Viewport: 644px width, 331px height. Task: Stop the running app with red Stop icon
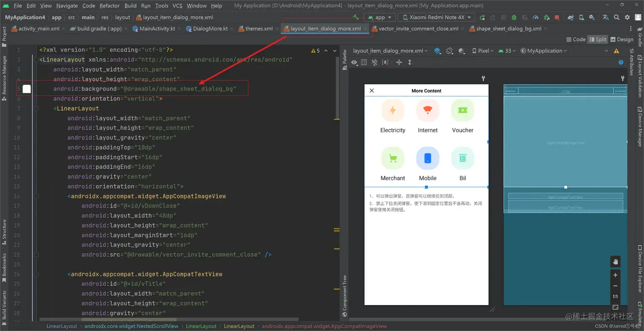tap(557, 17)
